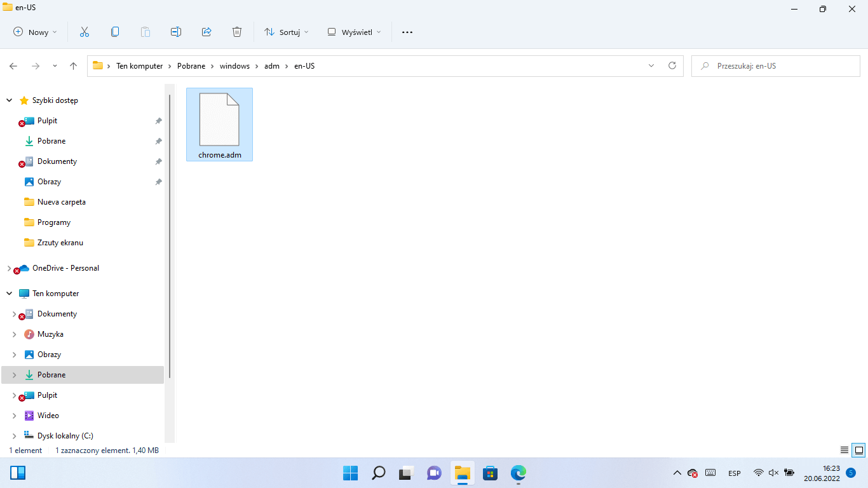868x488 pixels.
Task: Click Ten komputer in breadcrumb path
Action: (x=140, y=66)
